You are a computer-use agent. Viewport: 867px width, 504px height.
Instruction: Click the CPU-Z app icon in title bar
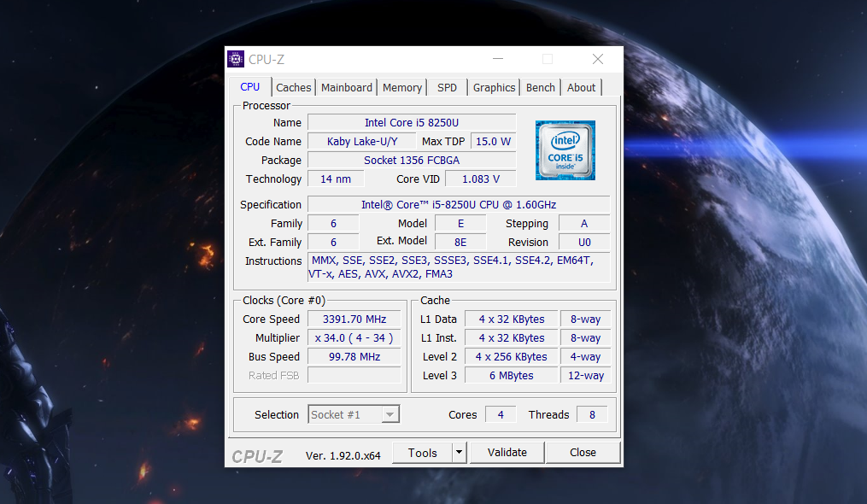click(x=236, y=59)
